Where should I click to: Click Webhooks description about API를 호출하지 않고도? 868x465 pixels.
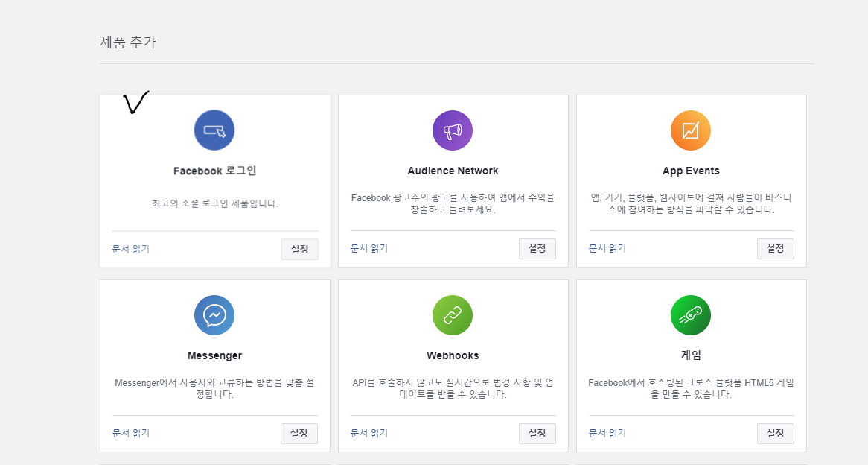pos(453,388)
